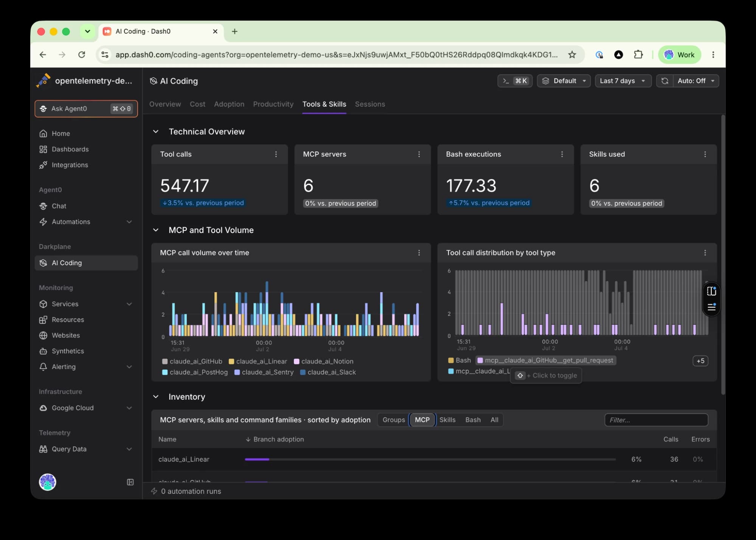Switch to the Cost tab
This screenshot has height=540, width=756.
[197, 104]
